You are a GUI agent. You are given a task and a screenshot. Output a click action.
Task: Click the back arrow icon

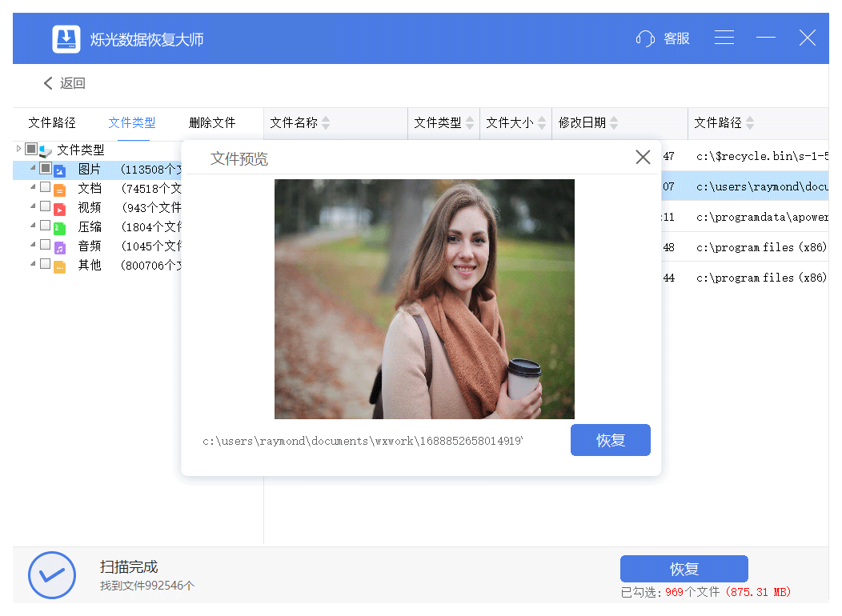(x=48, y=83)
